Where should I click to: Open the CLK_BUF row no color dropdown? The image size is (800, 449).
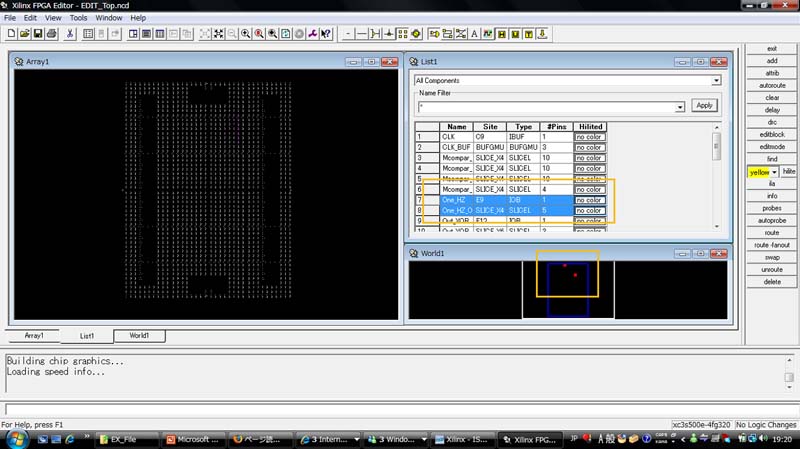pyautogui.click(x=589, y=147)
